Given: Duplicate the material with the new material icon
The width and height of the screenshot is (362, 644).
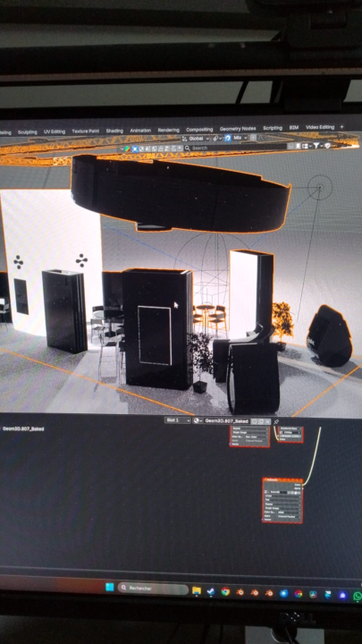Looking at the screenshot, I should (x=261, y=421).
